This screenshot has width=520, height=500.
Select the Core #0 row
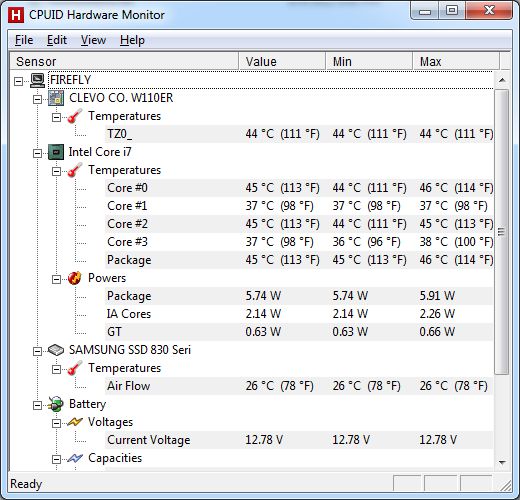tap(299, 188)
